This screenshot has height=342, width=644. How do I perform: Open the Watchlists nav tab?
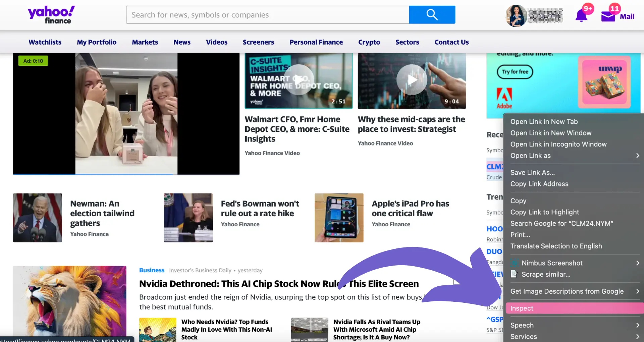[45, 42]
